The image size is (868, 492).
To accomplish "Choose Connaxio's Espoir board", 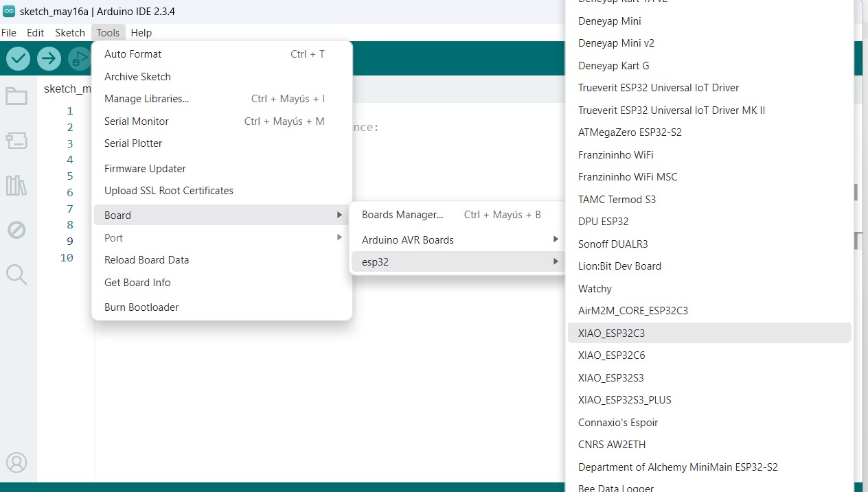I will coord(709,423).
